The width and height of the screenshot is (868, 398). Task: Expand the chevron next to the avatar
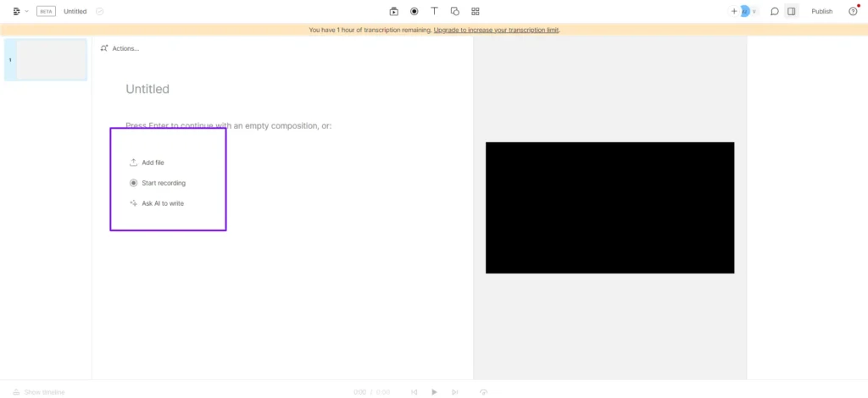[x=754, y=11]
